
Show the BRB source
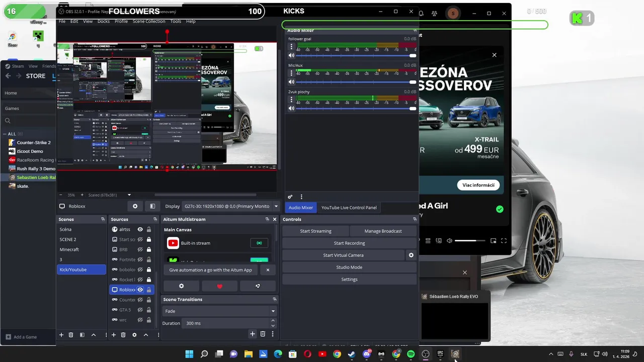140,249
